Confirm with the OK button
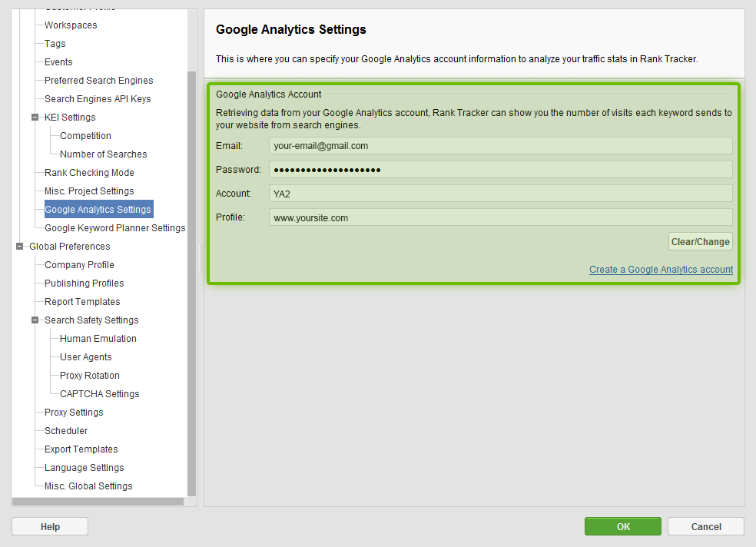Image resolution: width=756 pixels, height=547 pixels. pyautogui.click(x=623, y=526)
